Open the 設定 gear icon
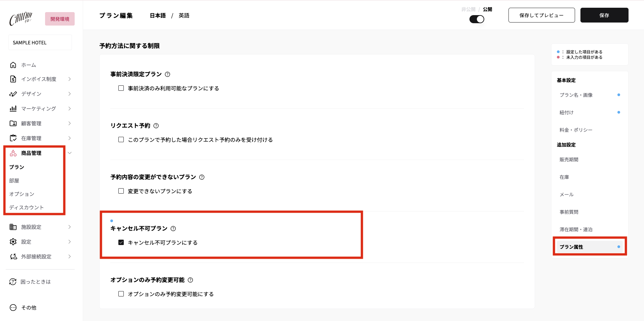The width and height of the screenshot is (644, 321). (x=13, y=241)
